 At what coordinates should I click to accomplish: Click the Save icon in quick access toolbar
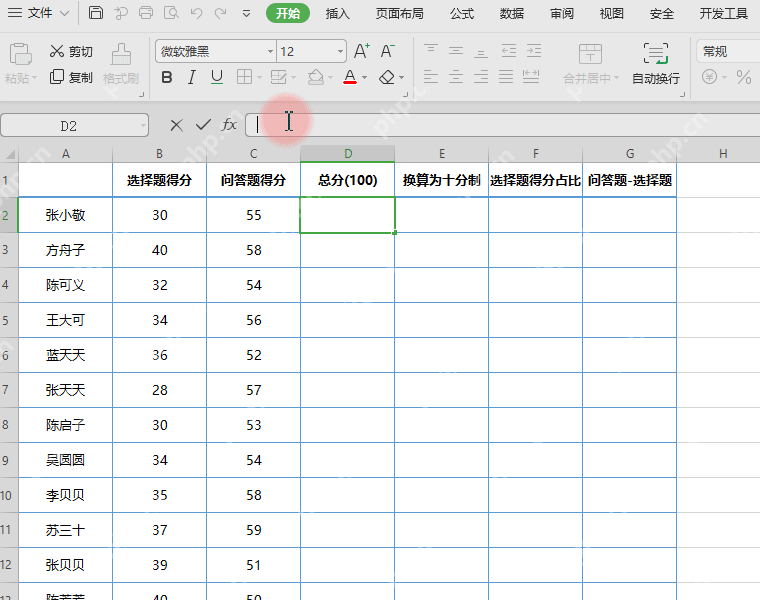pos(95,13)
